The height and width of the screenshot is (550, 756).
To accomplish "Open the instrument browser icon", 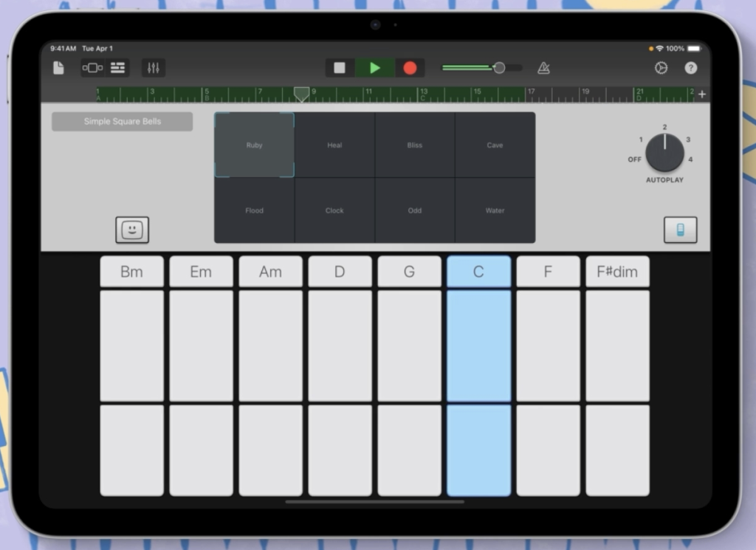I will click(92, 68).
